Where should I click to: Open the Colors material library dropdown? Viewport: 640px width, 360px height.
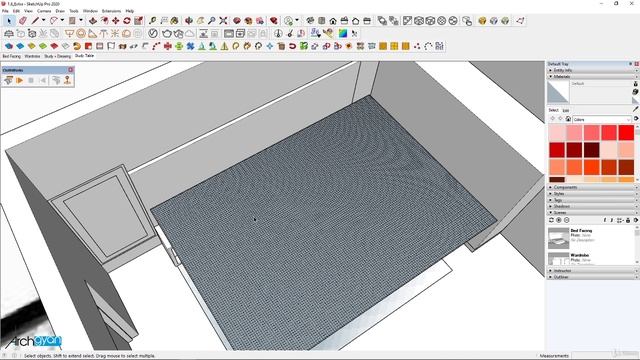602,119
